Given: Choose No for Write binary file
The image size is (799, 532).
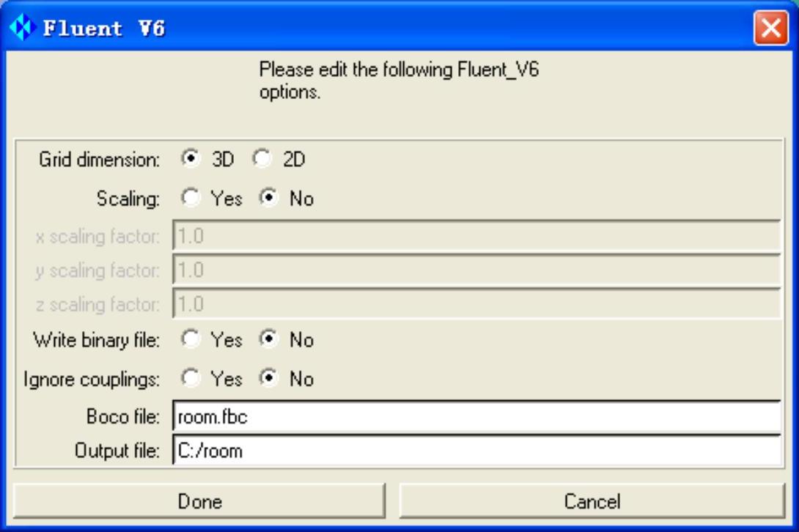Looking at the screenshot, I should point(268,341).
